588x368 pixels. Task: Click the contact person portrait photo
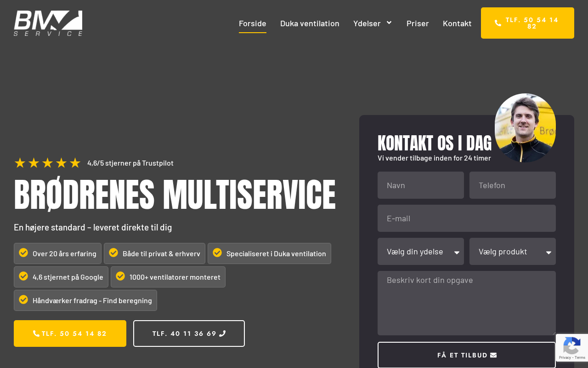pyautogui.click(x=525, y=128)
